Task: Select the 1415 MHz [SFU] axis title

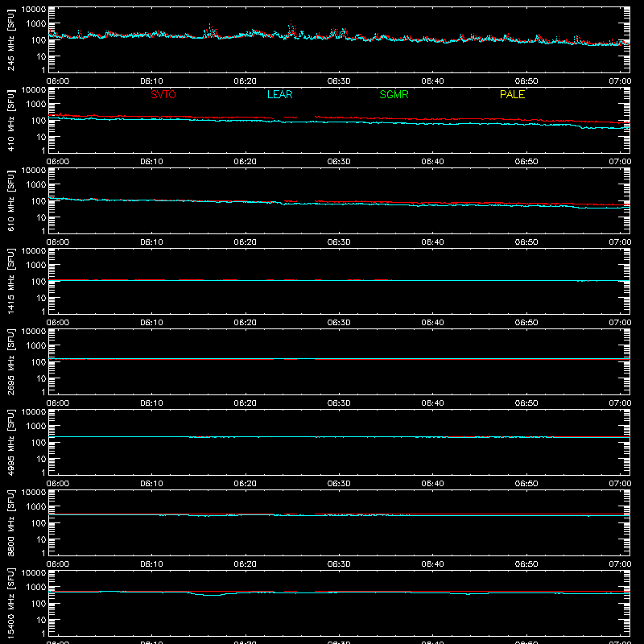Action: click(x=10, y=281)
